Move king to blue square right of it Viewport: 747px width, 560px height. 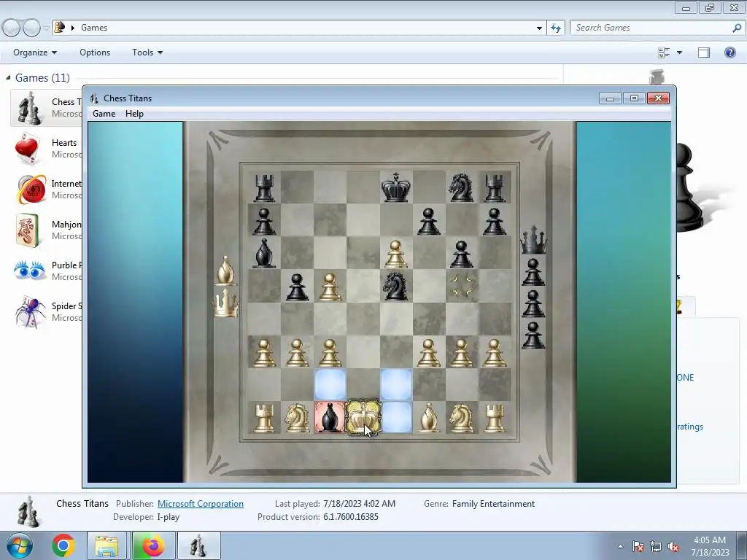(396, 418)
